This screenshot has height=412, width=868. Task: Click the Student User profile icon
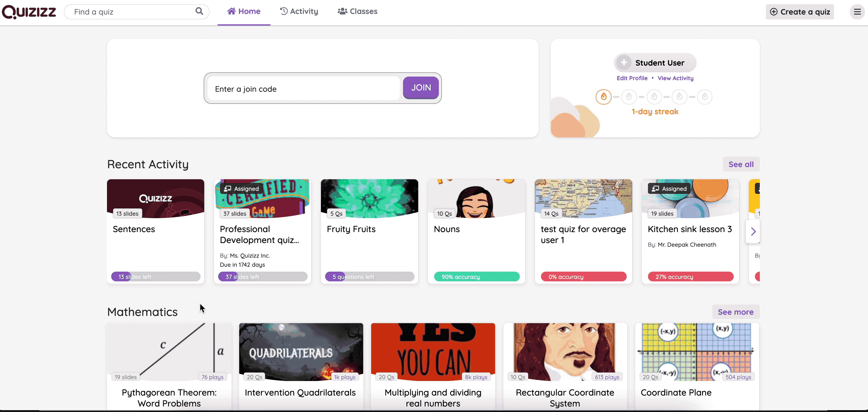pyautogui.click(x=624, y=62)
